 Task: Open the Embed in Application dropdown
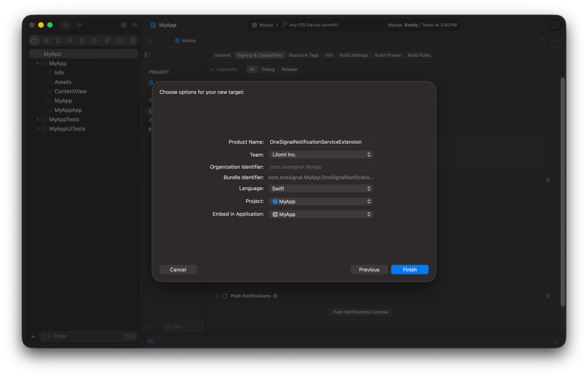click(321, 214)
